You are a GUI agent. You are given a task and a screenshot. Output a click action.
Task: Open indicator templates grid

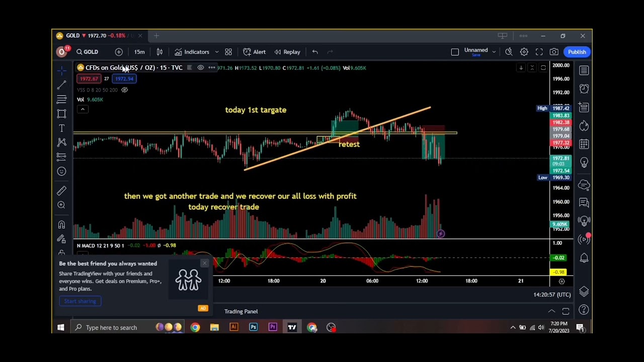tap(228, 52)
